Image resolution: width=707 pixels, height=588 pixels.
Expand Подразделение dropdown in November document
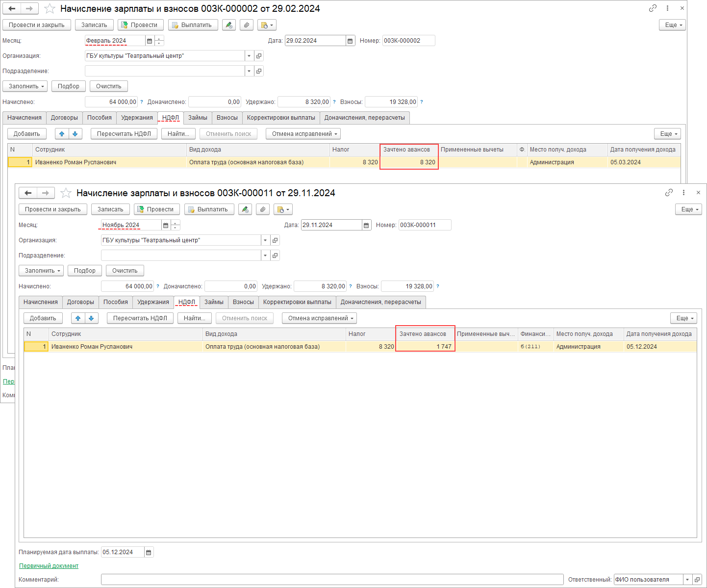pyautogui.click(x=265, y=256)
